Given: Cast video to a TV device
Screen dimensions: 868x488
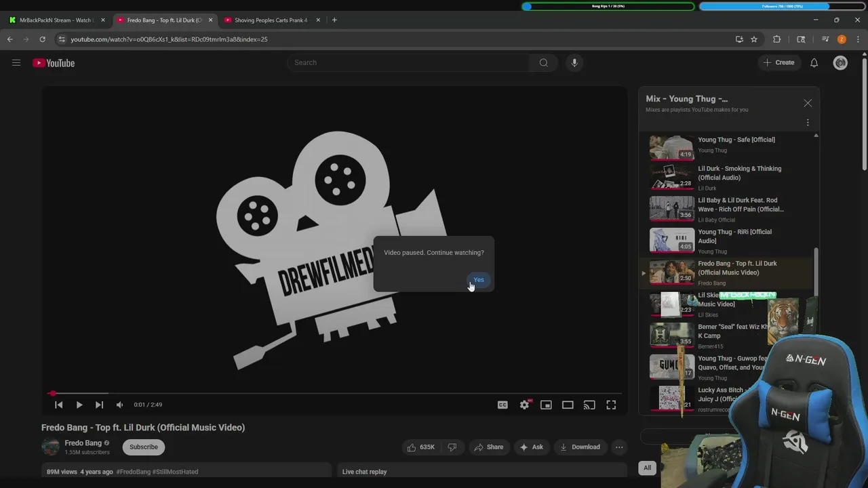Looking at the screenshot, I should coord(589,405).
